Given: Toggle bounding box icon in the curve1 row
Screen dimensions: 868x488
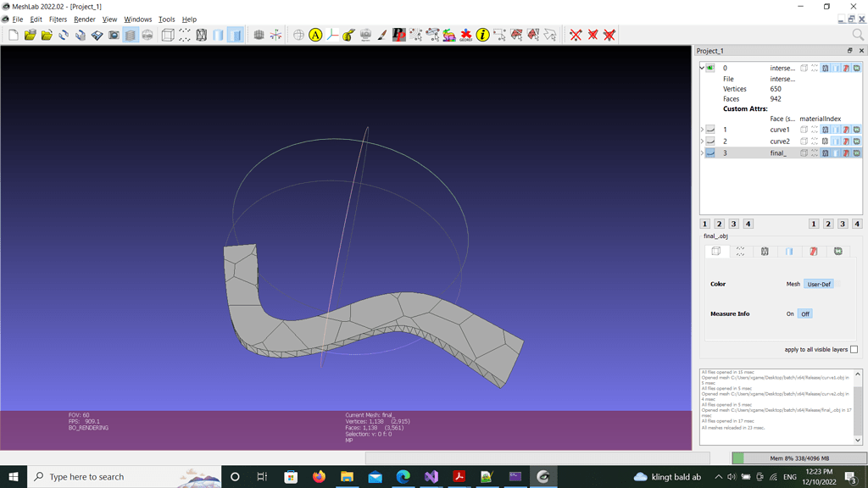Looking at the screenshot, I should point(804,130).
